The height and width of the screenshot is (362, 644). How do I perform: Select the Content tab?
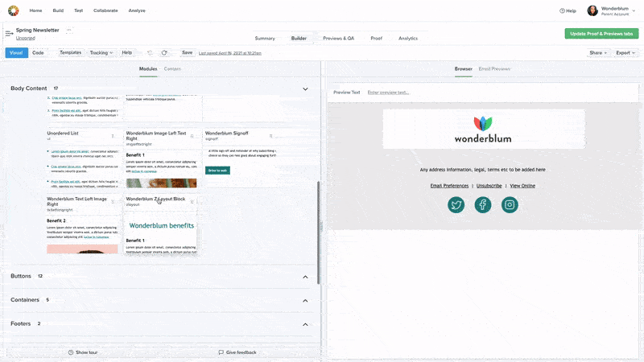172,69
